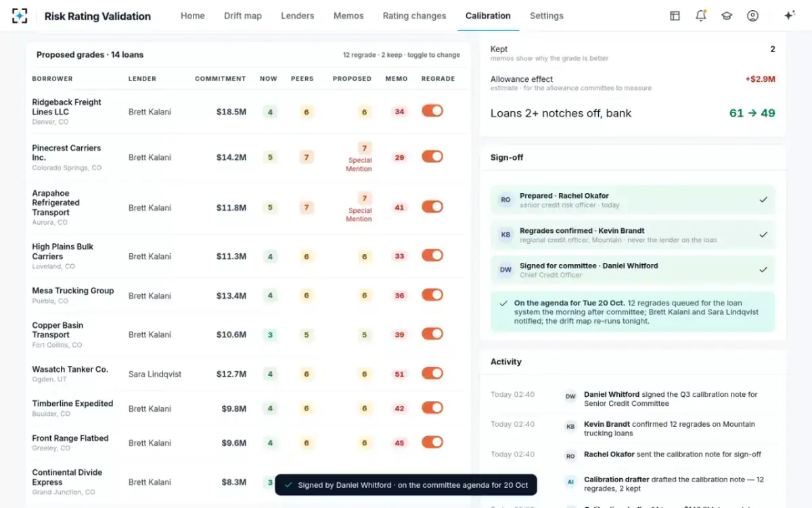Click the 61 → 49 notches figure

pos(752,113)
